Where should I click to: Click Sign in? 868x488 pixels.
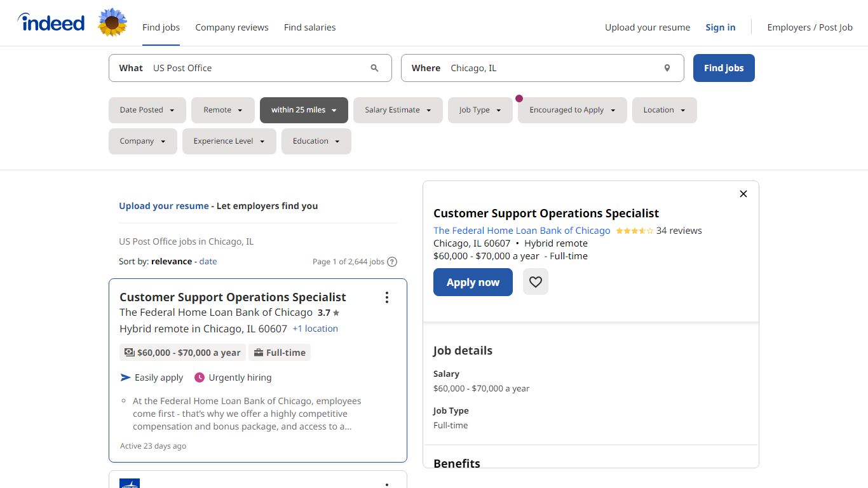(x=721, y=27)
